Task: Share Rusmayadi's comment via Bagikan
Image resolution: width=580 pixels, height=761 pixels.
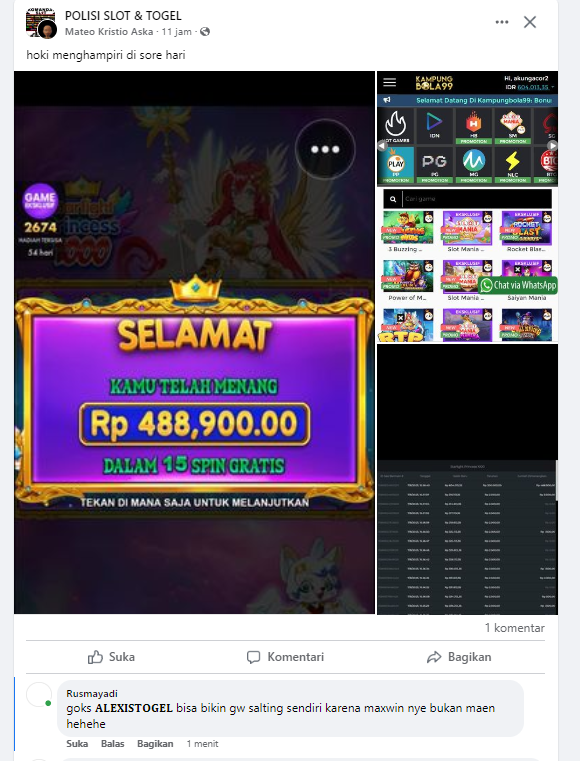Action: pyautogui.click(x=155, y=744)
